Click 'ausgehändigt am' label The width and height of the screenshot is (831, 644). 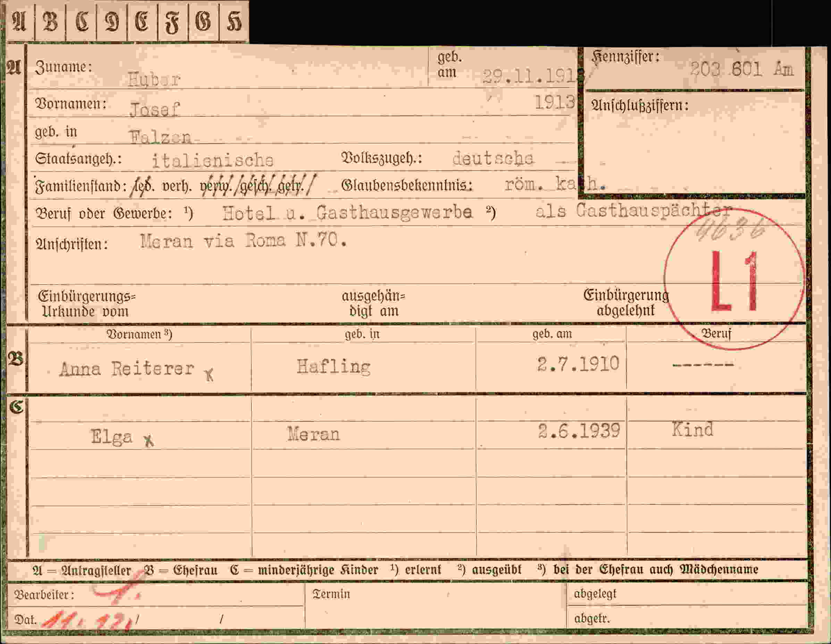(x=373, y=303)
